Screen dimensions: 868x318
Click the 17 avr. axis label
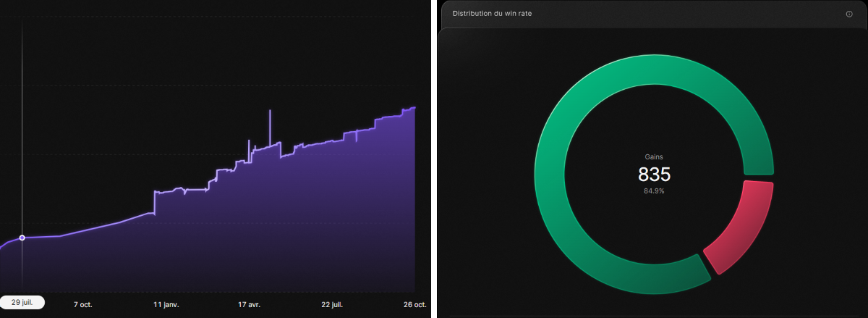tap(250, 304)
